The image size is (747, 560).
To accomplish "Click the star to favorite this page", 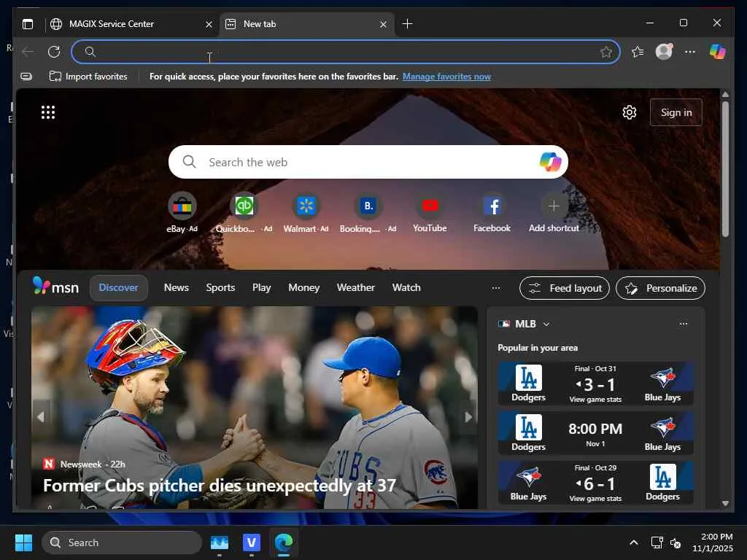I will pyautogui.click(x=605, y=52).
